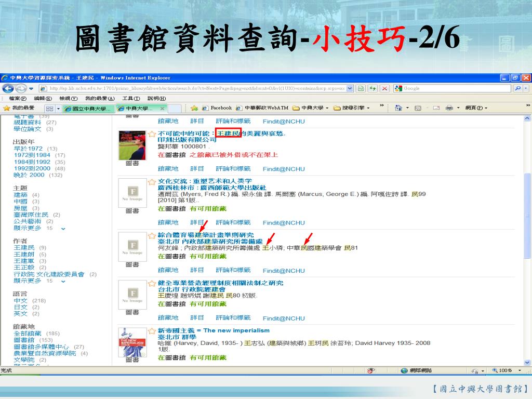Click the page vertical scrollbar thumb
The image size is (532, 399).
click(x=527, y=216)
